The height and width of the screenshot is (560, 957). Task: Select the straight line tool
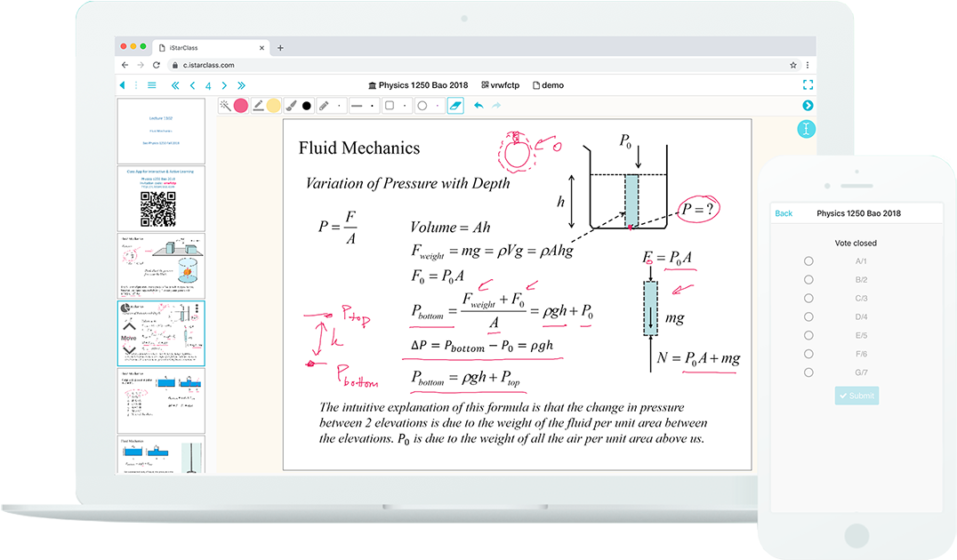357,106
